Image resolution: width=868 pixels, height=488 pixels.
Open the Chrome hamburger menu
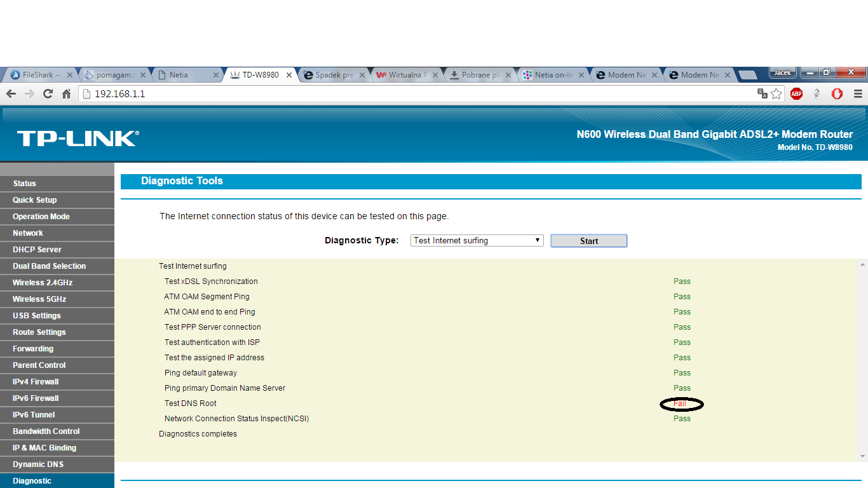(858, 94)
